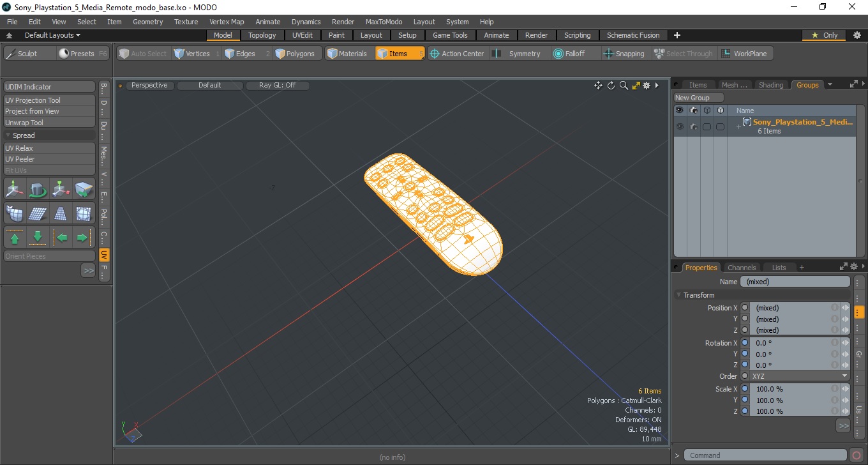
Task: Open the Snapping options
Action: [625, 54]
